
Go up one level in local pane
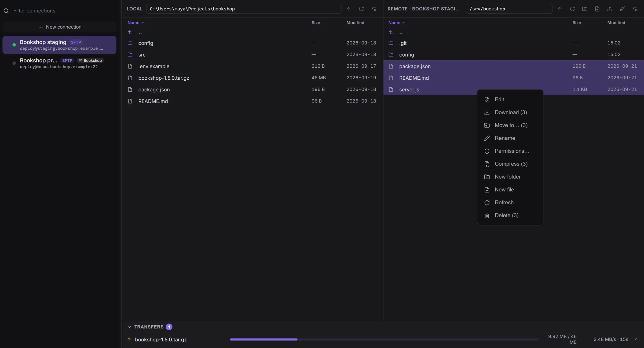(349, 9)
